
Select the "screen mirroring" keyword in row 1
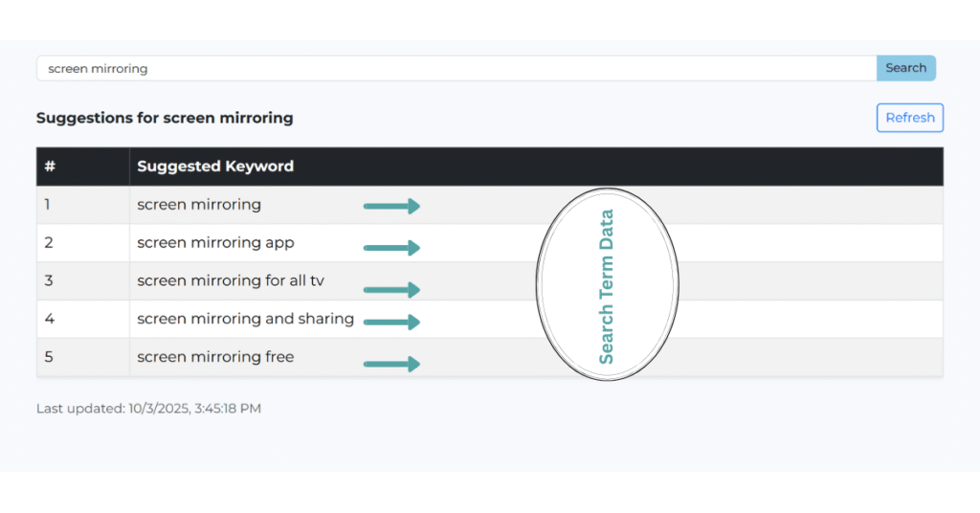coord(199,205)
